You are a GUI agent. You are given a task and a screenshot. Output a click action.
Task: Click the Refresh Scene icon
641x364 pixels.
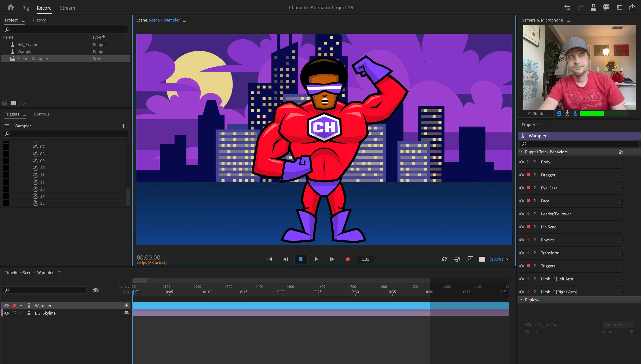pos(444,259)
